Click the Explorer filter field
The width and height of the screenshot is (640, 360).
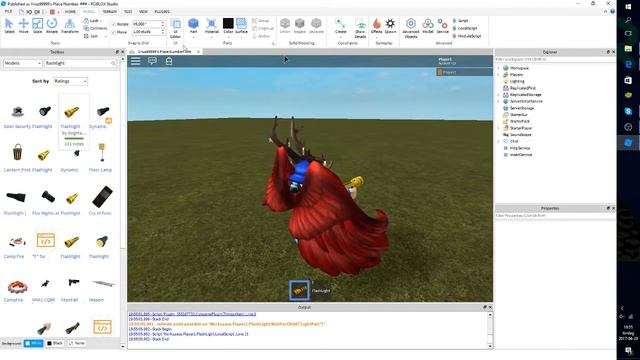pos(555,59)
